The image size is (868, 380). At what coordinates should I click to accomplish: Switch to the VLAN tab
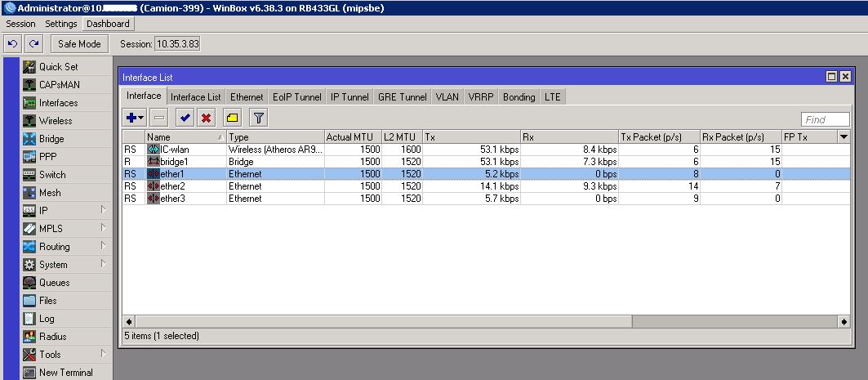tap(447, 97)
